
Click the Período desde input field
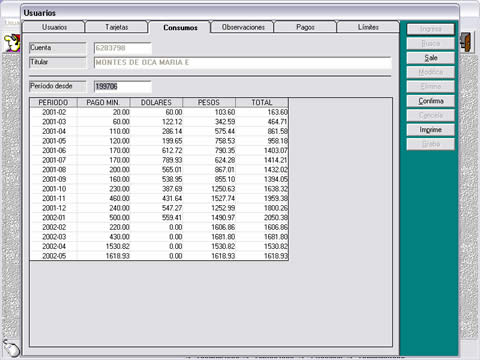[x=123, y=87]
